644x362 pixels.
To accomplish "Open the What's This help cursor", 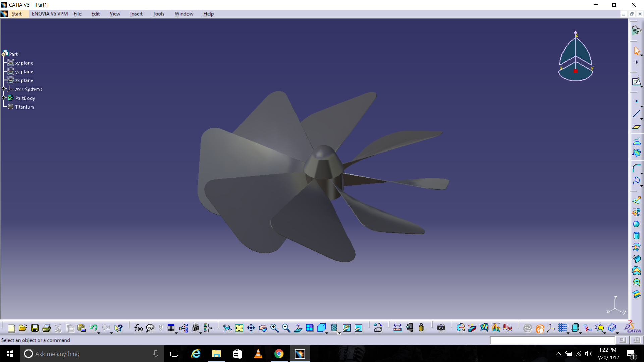I will point(118,328).
